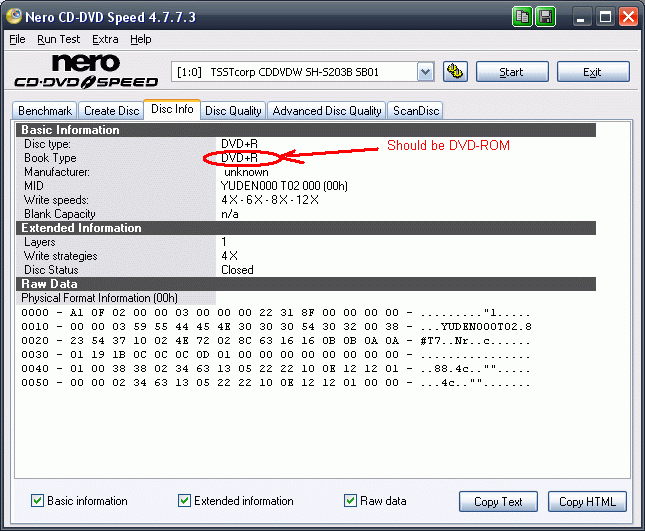The image size is (645, 531).
Task: Click raw data row 0050
Action: click(276, 383)
